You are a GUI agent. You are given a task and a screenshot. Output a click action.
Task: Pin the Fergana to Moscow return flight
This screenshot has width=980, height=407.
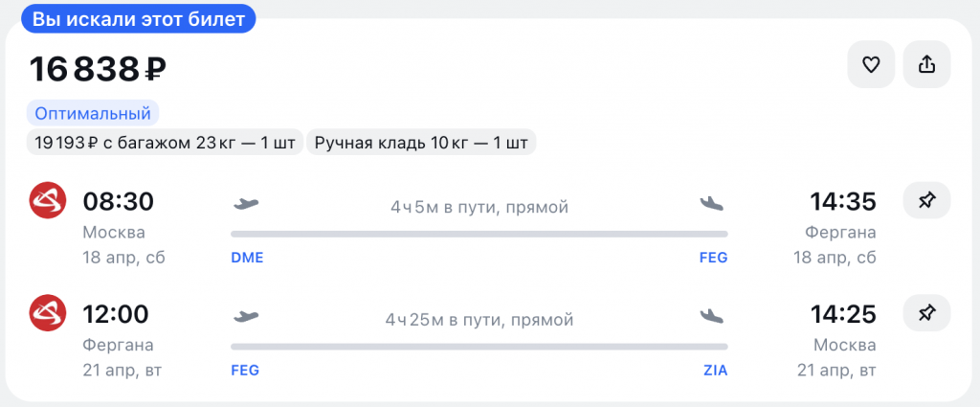tap(926, 312)
